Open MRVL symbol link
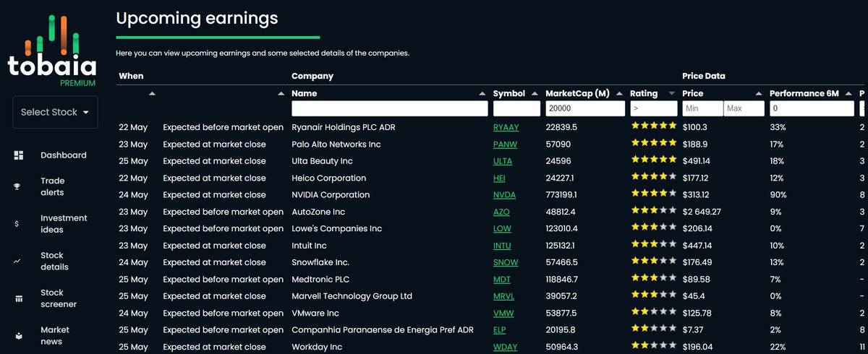The height and width of the screenshot is (354, 868). pos(504,296)
